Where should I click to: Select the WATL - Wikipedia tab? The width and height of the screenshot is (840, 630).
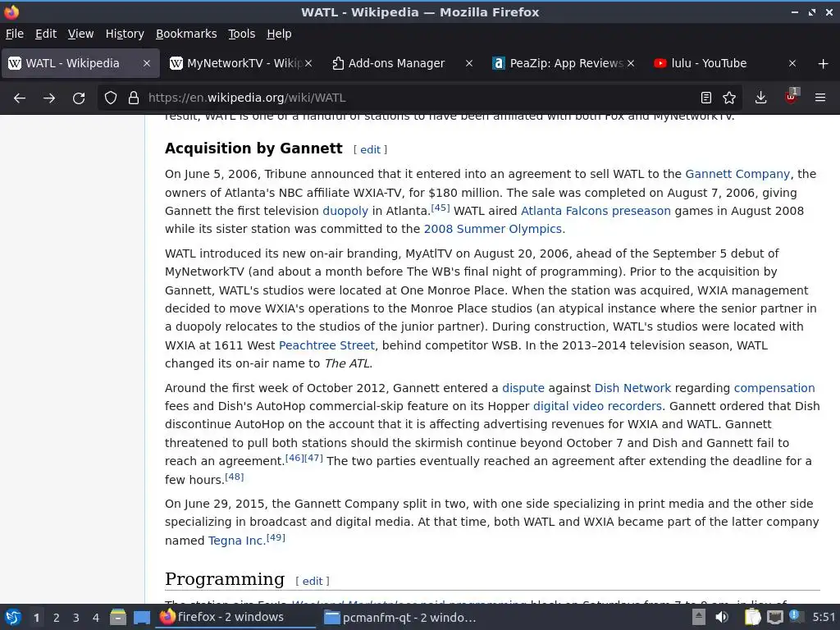pyautogui.click(x=80, y=64)
